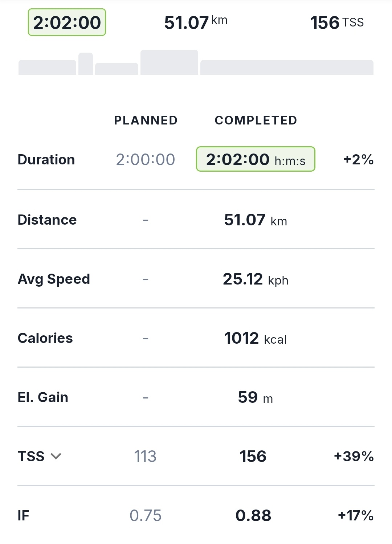Tap the highlighted 2:02:00 duration at top
This screenshot has height=544, width=392.
pyautogui.click(x=67, y=23)
